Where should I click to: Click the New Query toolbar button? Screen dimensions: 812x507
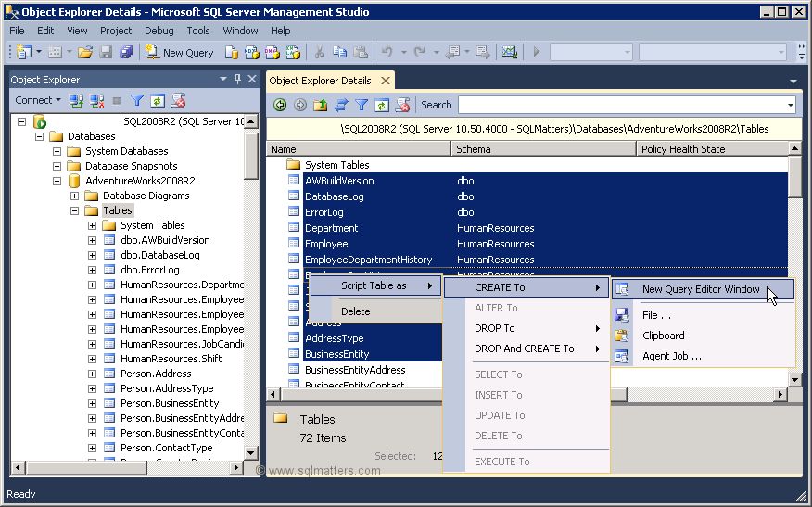point(180,53)
